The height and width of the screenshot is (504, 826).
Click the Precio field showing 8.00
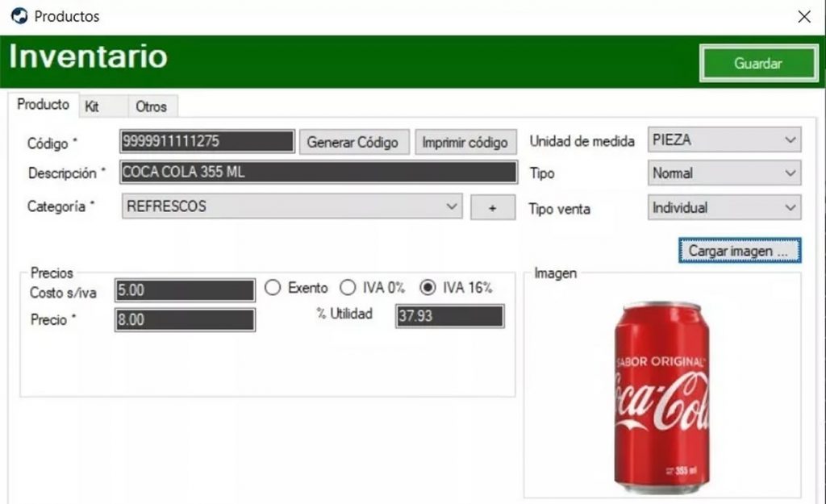tap(185, 319)
